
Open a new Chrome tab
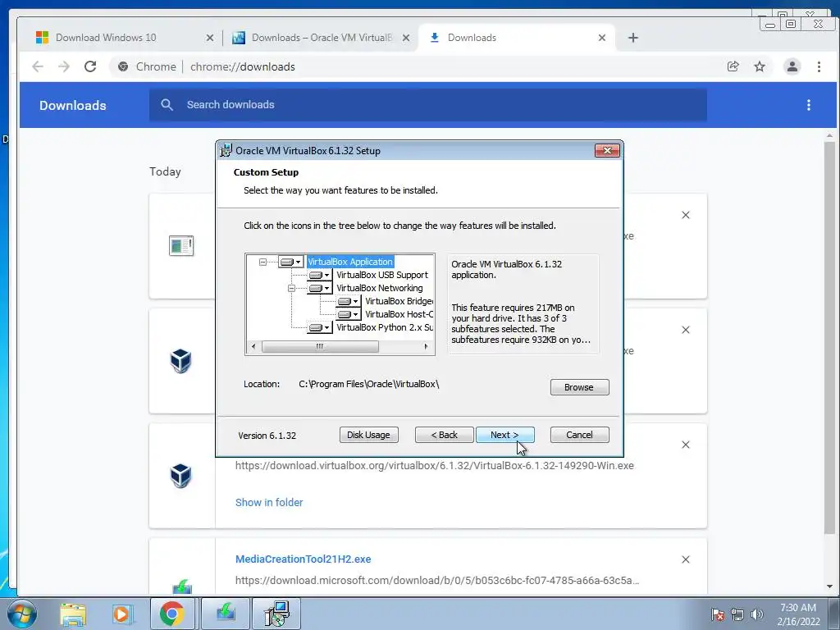[633, 38]
